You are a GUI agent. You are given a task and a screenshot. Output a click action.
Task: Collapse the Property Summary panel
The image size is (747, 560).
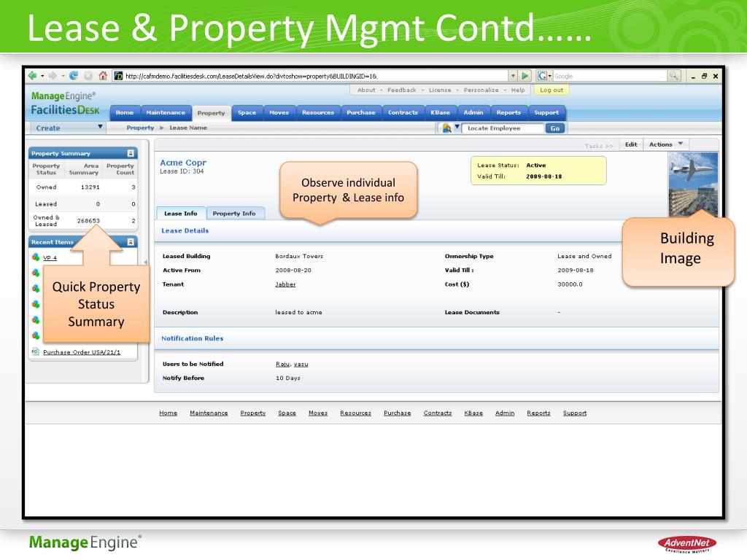(x=131, y=153)
